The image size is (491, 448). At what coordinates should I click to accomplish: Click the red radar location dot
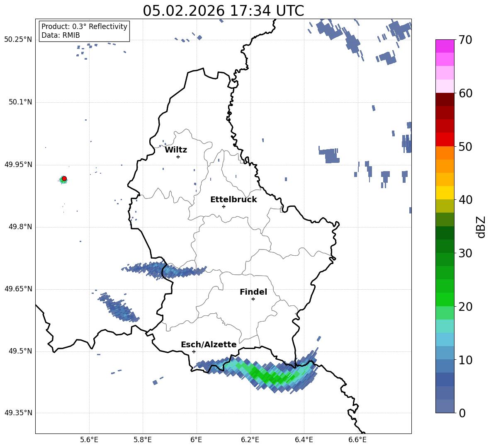coord(64,179)
